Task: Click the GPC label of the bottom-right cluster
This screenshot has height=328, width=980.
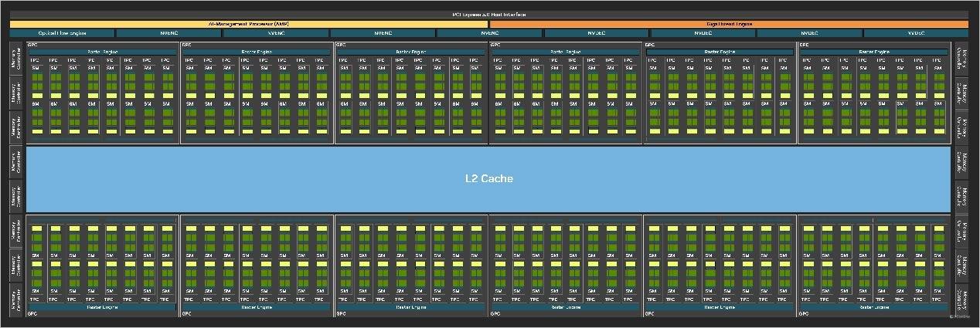Action: click(x=805, y=313)
